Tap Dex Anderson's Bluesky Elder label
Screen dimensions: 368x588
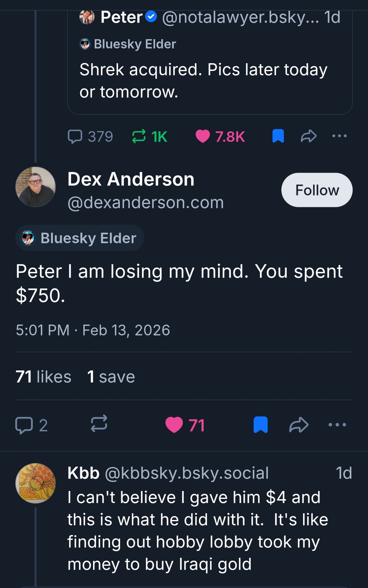tap(80, 238)
